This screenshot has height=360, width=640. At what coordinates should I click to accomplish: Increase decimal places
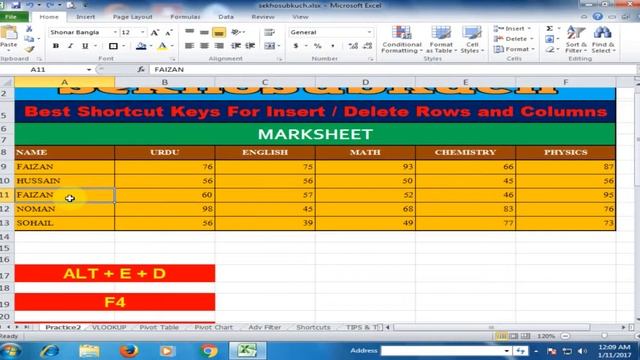point(353,46)
